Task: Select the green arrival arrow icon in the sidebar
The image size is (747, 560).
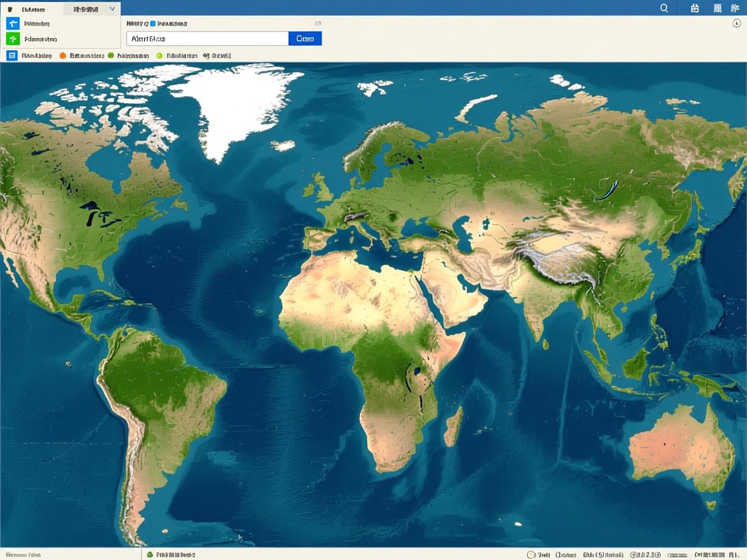Action: click(13, 37)
